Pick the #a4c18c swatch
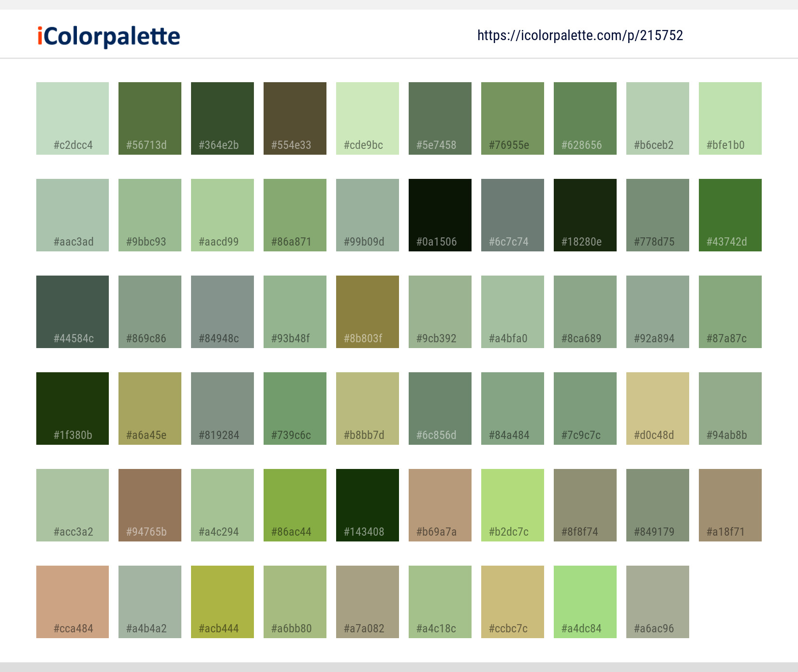798x672 pixels. click(440, 602)
